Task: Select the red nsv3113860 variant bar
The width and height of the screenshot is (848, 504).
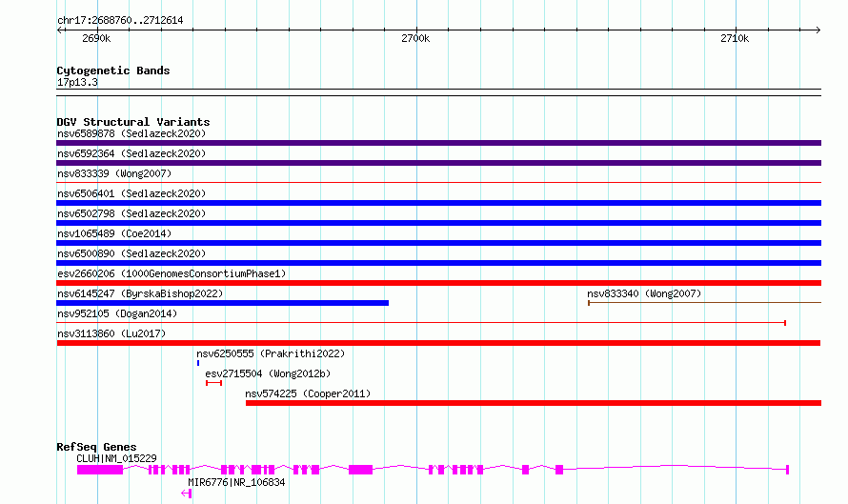Action: coord(438,343)
